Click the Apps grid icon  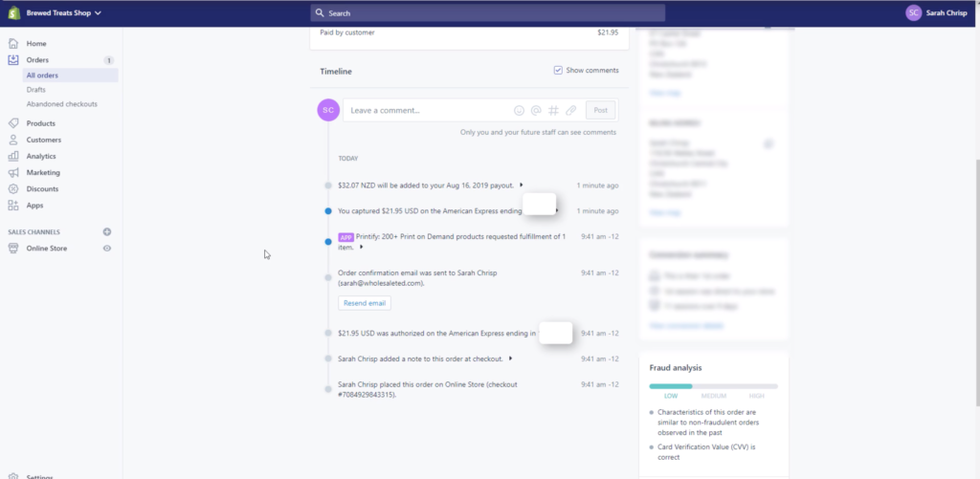pos(13,205)
